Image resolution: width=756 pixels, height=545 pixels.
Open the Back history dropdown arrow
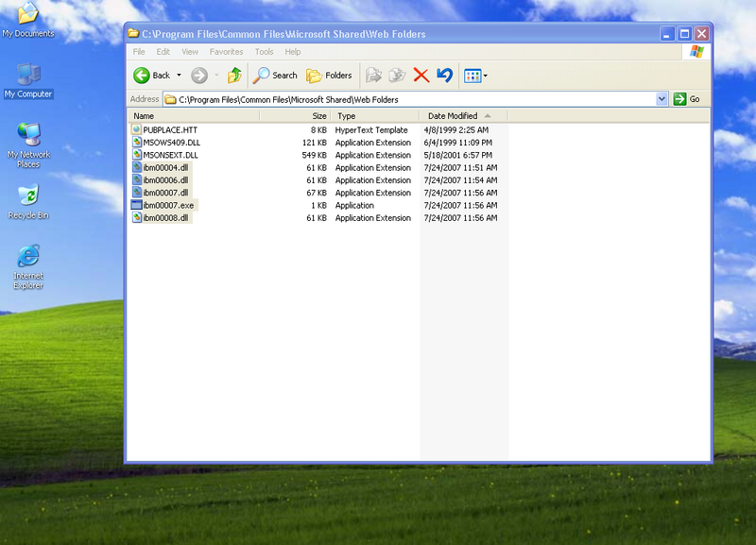pos(179,76)
